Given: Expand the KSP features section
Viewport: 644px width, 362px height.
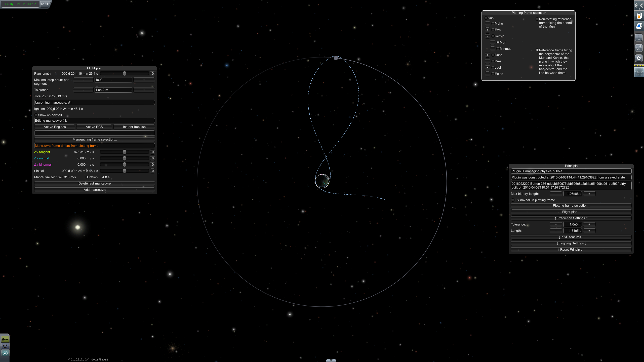Looking at the screenshot, I should point(571,237).
